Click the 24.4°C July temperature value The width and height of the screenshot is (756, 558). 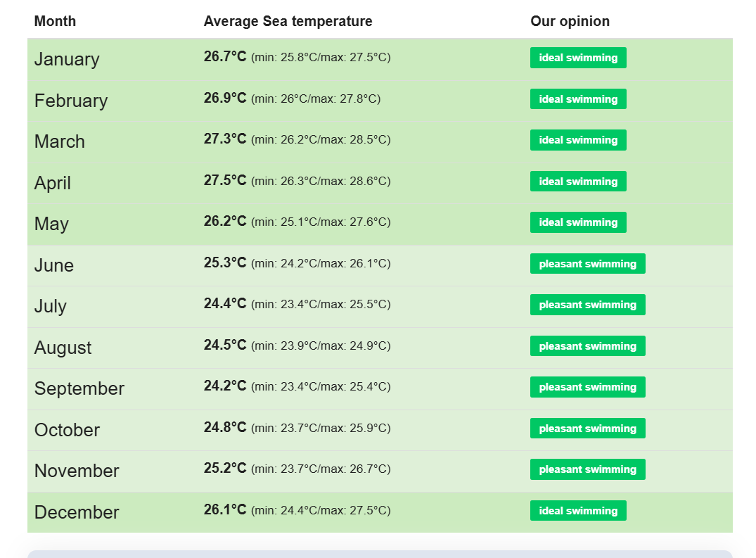225,303
